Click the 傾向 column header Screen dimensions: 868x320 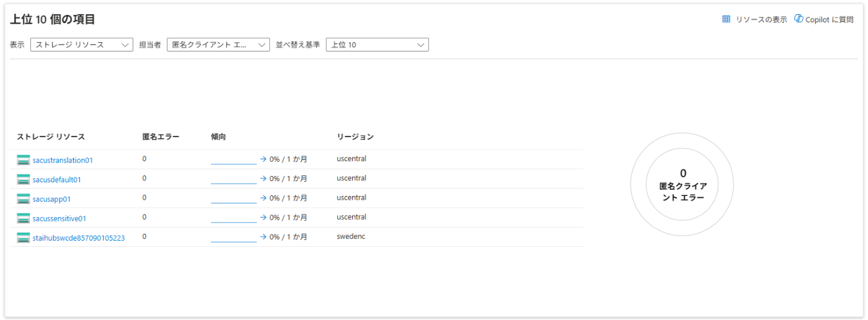(x=219, y=136)
